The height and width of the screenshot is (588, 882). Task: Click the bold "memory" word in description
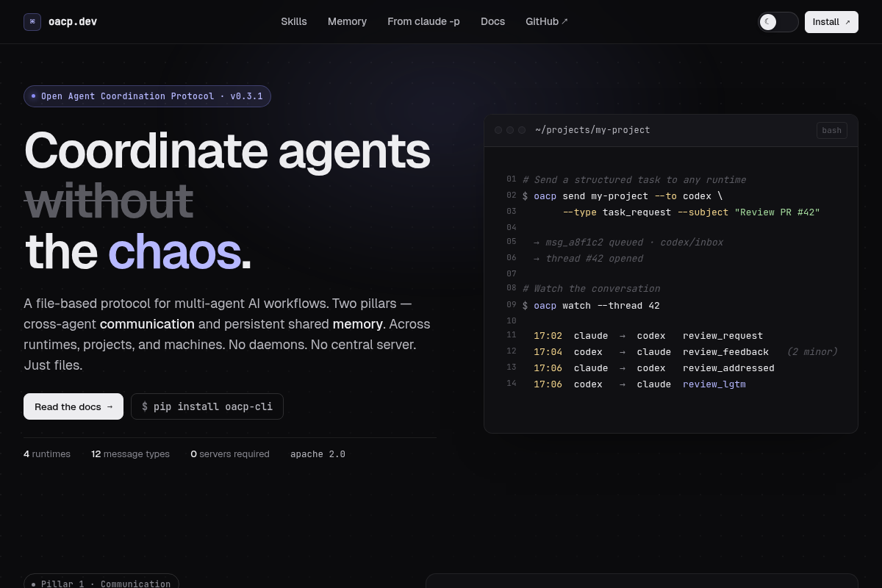[x=357, y=324]
